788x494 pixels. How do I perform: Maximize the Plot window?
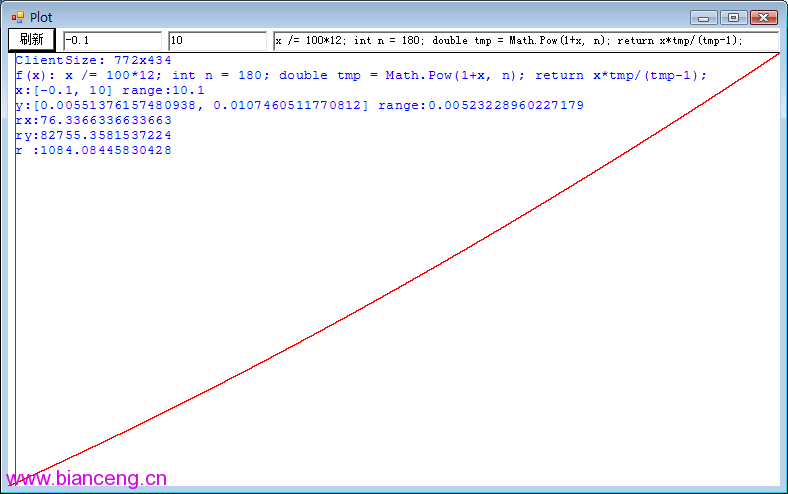point(733,18)
